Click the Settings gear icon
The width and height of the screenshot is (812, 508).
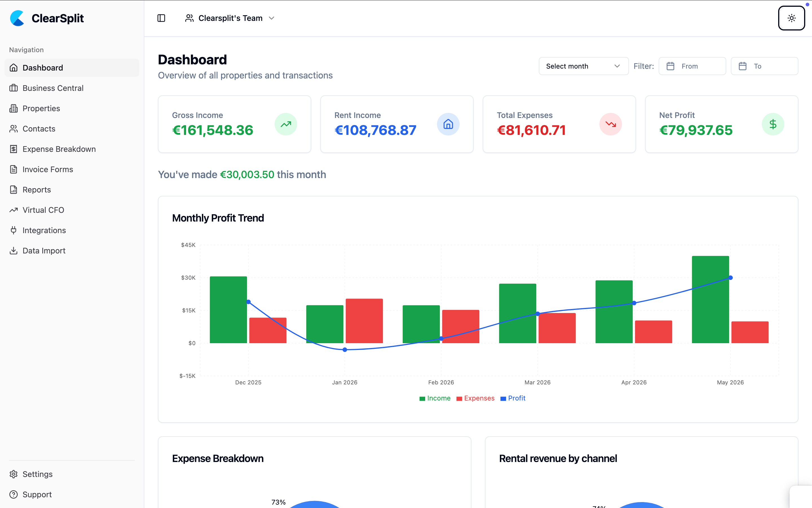pyautogui.click(x=14, y=474)
